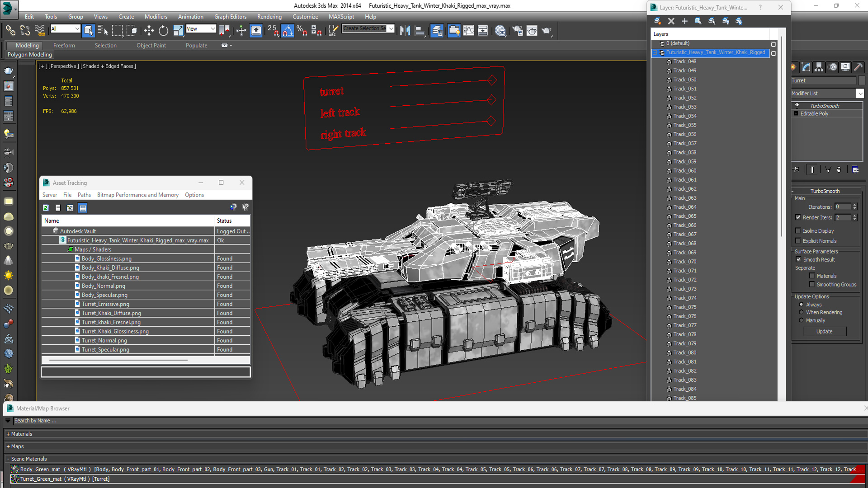
Task: Toggle TurboSmooth modifier lightbulb
Action: click(797, 106)
